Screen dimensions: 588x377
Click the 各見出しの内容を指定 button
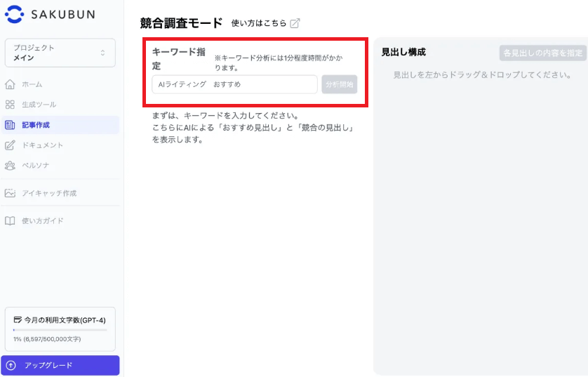pyautogui.click(x=542, y=53)
